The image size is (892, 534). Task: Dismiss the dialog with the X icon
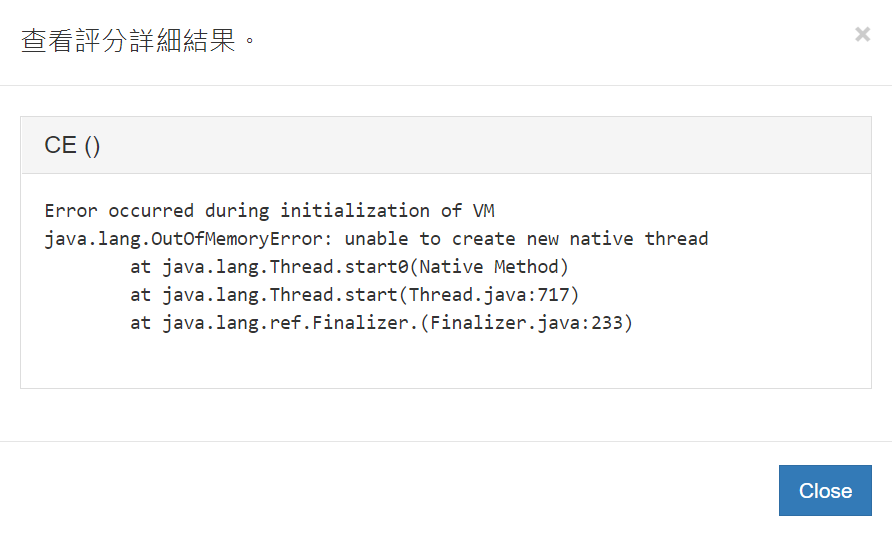862,34
